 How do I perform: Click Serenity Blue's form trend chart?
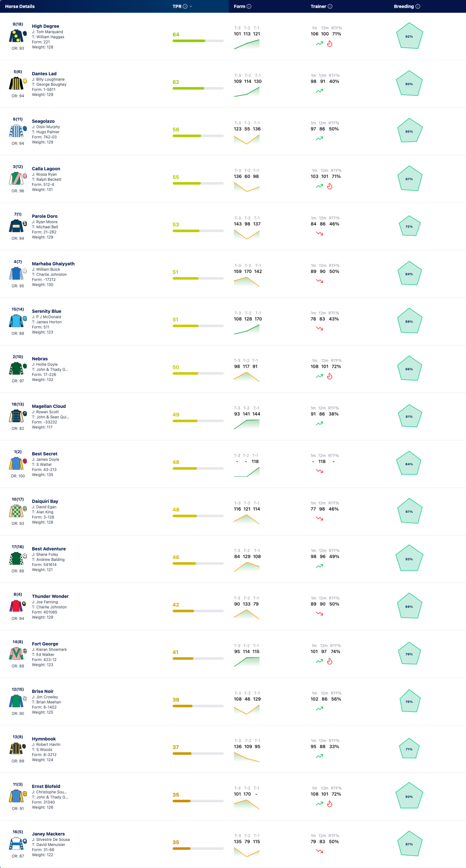[247, 329]
